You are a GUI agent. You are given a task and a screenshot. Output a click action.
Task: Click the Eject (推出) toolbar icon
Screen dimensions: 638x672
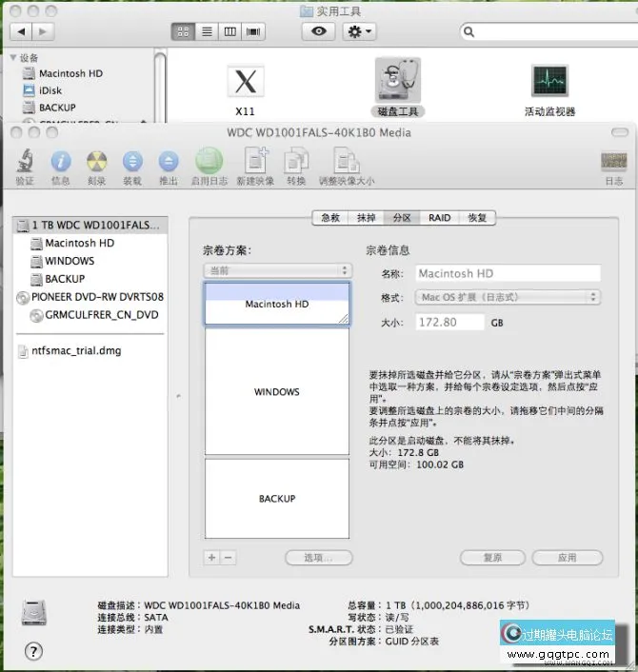click(169, 162)
